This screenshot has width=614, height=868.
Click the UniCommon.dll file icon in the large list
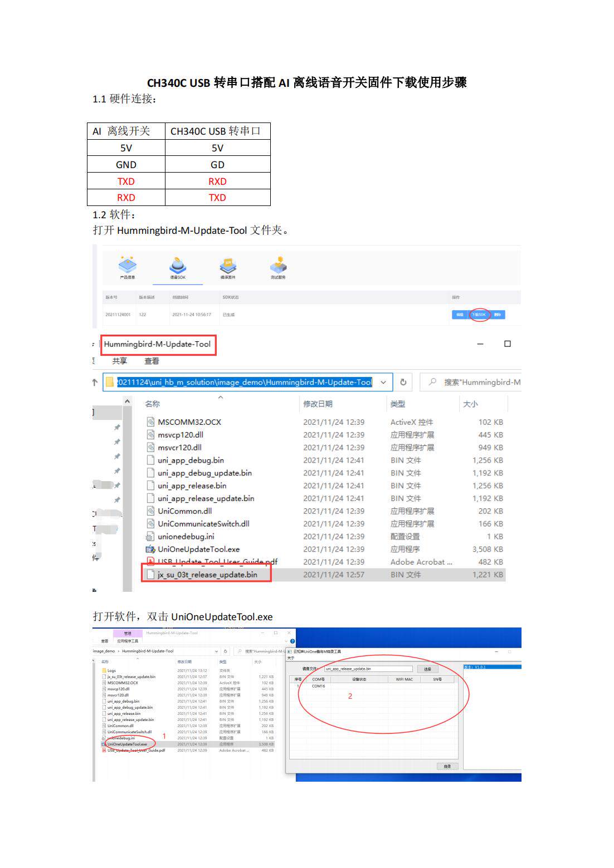pos(150,511)
